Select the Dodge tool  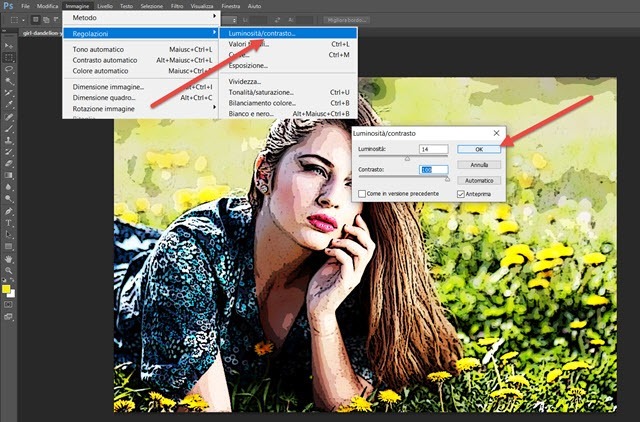coord(9,199)
